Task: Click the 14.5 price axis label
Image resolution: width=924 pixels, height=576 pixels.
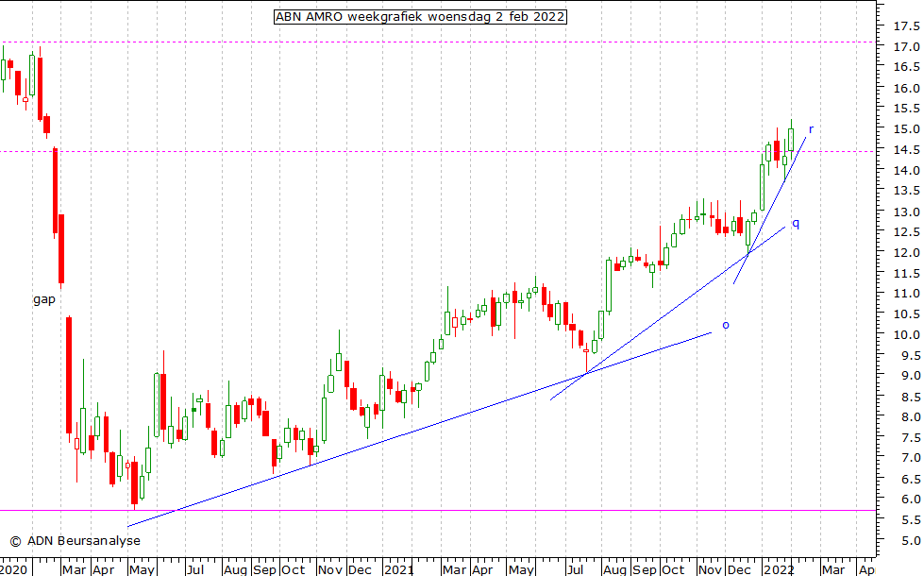Action: tap(906, 149)
